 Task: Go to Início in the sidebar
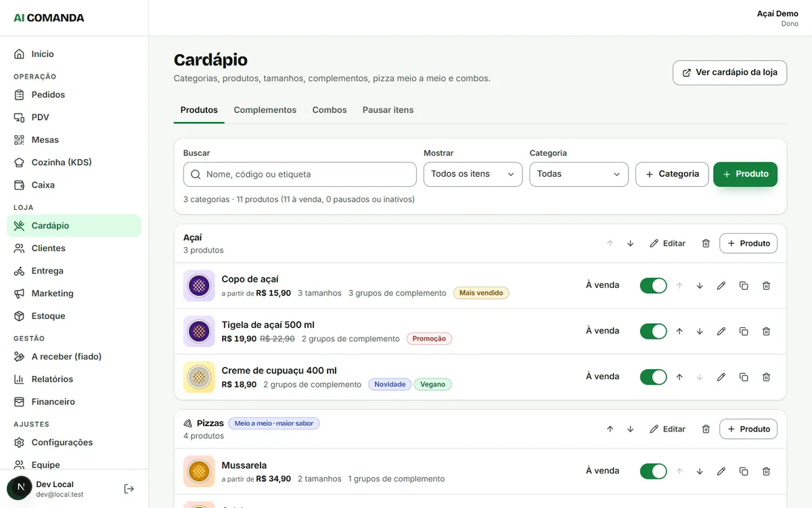click(x=74, y=54)
